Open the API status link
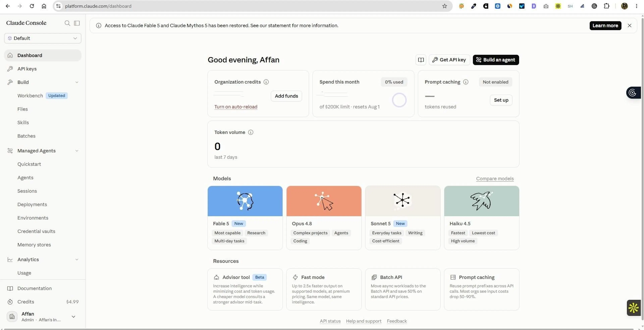This screenshot has height=330, width=644. tap(330, 321)
